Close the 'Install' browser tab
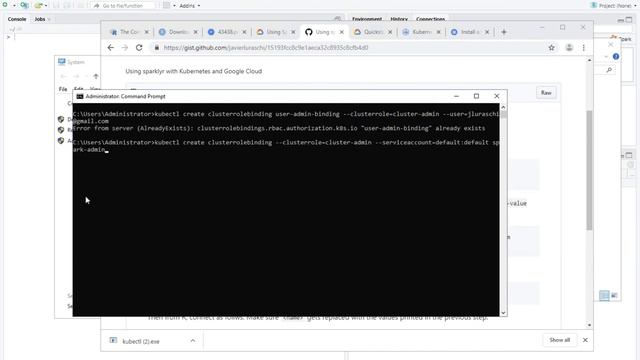 (487, 32)
